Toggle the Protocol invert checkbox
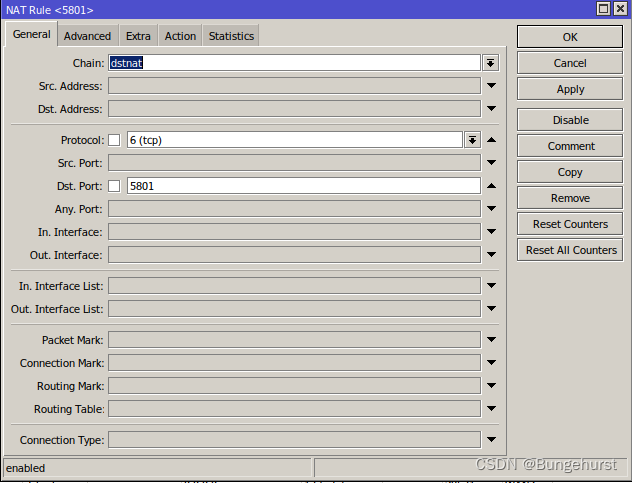 pyautogui.click(x=114, y=140)
